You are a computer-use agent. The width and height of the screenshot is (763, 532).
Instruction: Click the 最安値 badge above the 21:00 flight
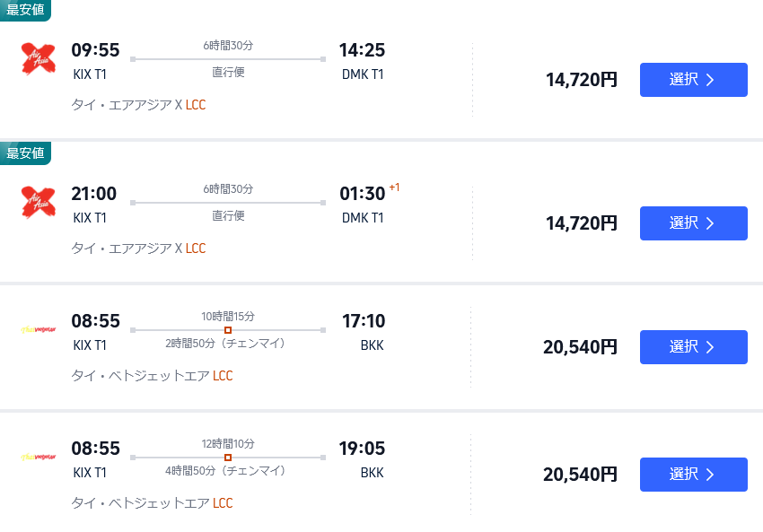[24, 153]
